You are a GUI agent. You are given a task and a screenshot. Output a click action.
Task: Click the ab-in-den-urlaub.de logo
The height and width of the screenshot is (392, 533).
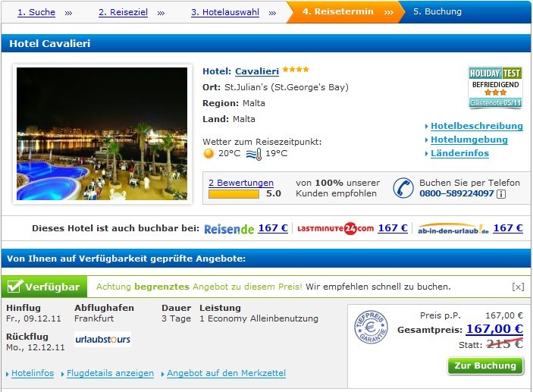[453, 229]
